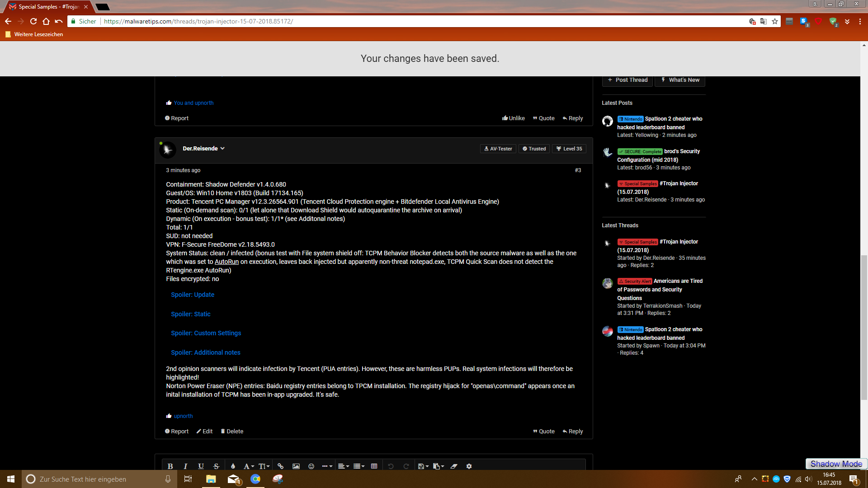Open File Explorer from taskbar
This screenshot has height=488, width=868.
pos(211,479)
